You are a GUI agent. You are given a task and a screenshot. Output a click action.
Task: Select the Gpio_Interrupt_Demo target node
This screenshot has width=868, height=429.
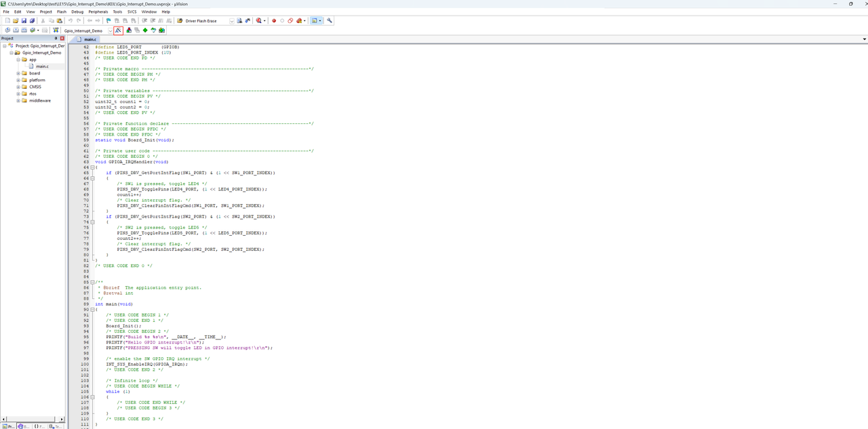click(41, 53)
